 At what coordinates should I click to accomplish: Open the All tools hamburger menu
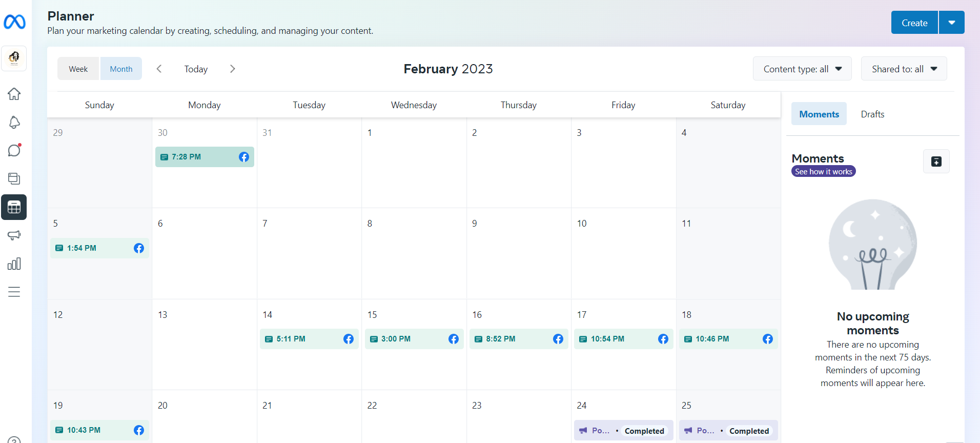(14, 292)
